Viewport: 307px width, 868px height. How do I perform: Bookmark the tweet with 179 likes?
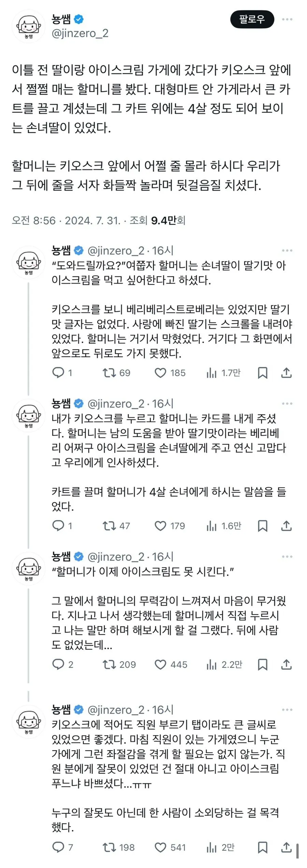click(262, 526)
